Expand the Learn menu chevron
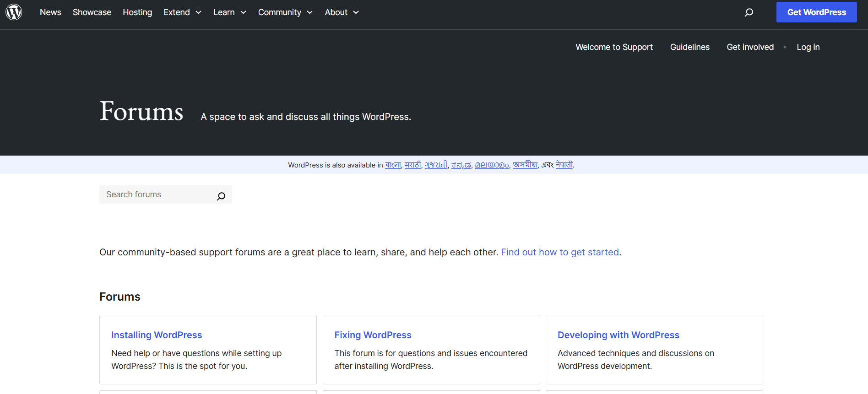Screen dimensions: 868x394 click(243, 12)
